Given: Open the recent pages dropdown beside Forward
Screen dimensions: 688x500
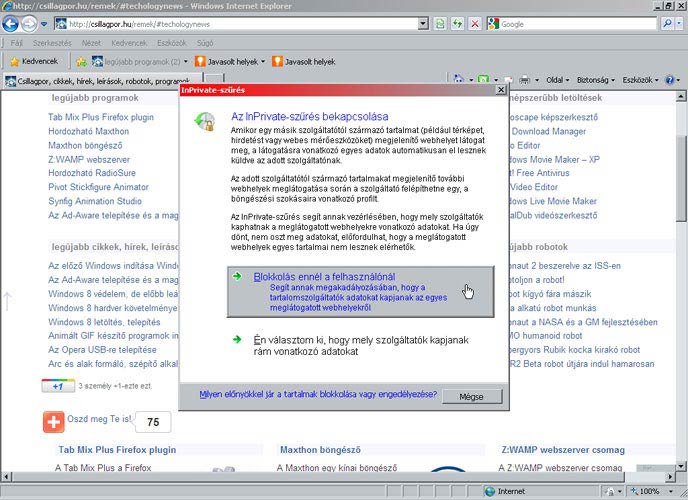Looking at the screenshot, I should pos(44,24).
